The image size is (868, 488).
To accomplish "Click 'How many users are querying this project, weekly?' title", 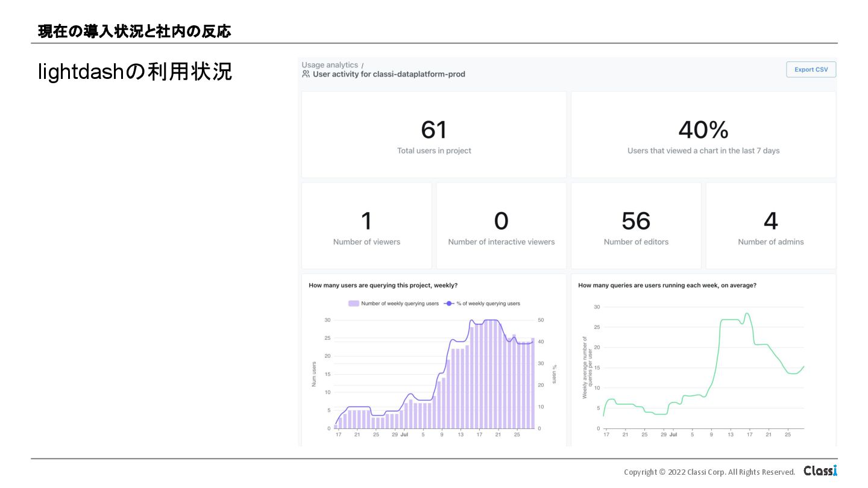I will coord(383,286).
